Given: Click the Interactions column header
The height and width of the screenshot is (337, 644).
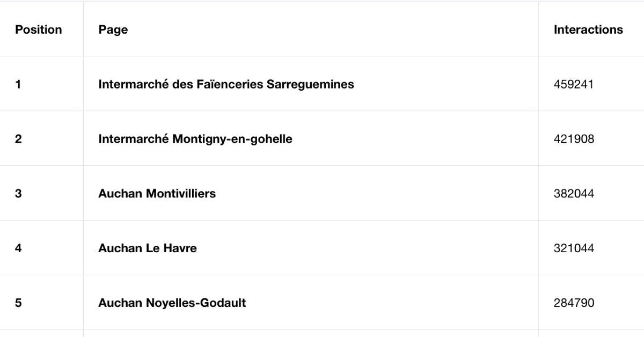Looking at the screenshot, I should (x=588, y=30).
